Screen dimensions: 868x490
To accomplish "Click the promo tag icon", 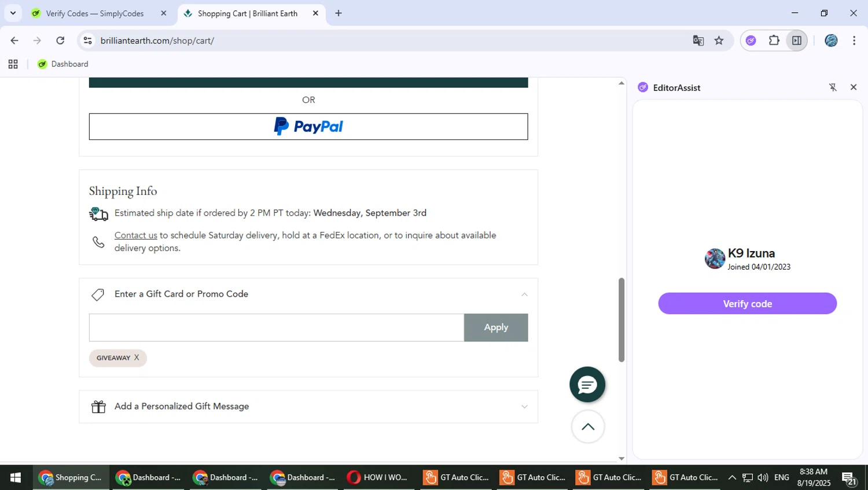I will [98, 294].
